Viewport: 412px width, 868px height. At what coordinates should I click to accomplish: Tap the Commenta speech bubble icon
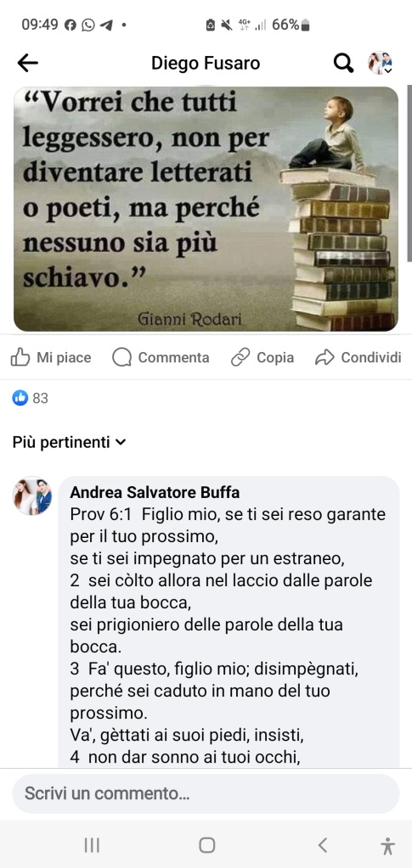click(121, 357)
